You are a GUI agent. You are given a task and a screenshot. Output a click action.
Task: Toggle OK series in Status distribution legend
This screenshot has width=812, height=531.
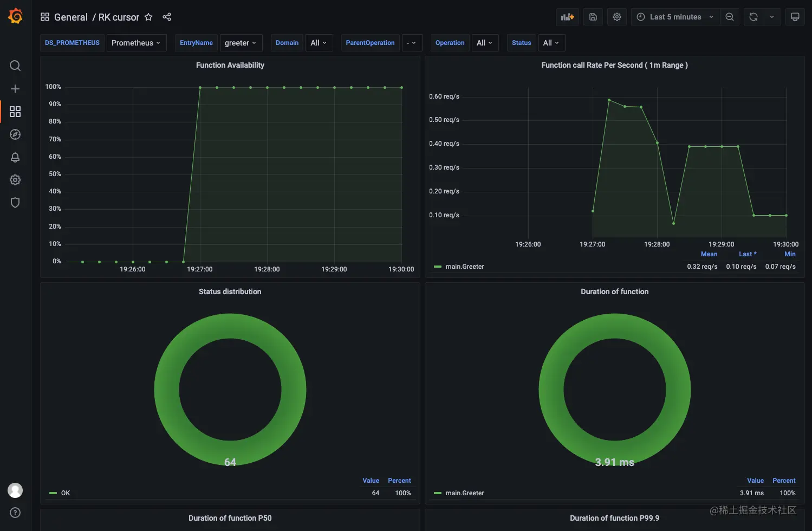pyautogui.click(x=65, y=493)
